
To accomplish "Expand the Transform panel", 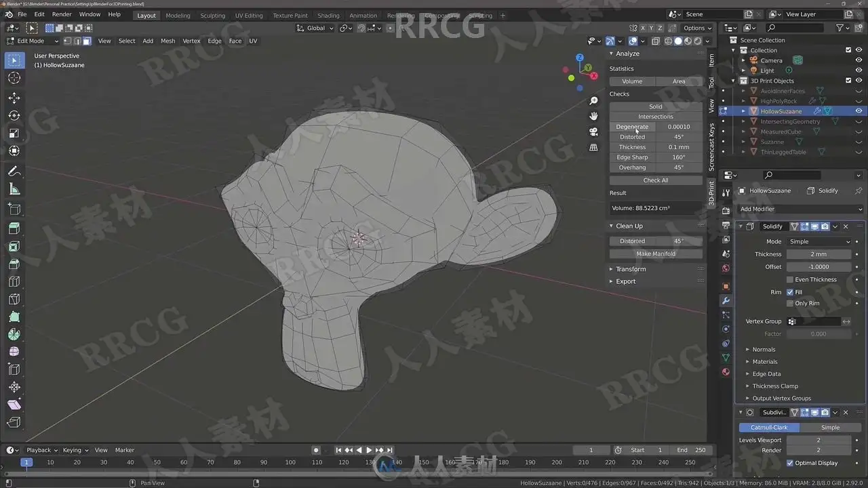I will click(631, 269).
